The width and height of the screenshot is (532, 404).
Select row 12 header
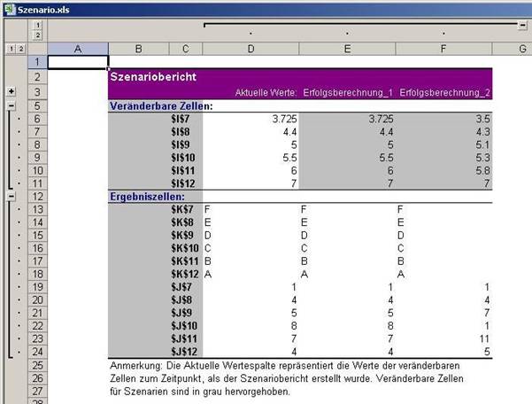click(37, 196)
